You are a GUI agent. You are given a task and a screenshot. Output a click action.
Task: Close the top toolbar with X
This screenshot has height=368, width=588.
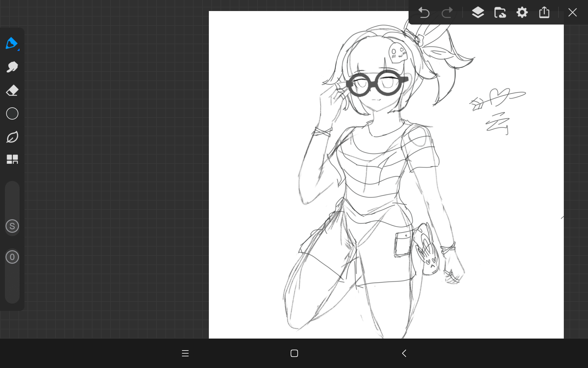[x=572, y=13]
